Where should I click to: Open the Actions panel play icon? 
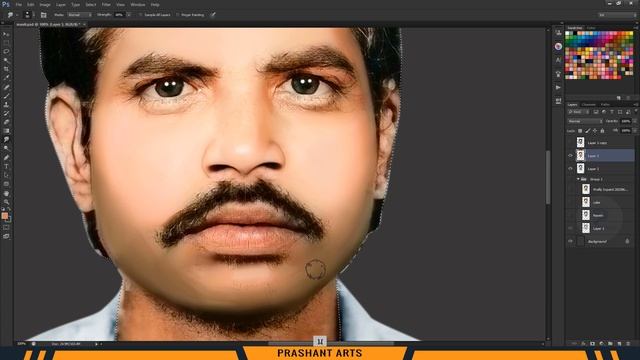[558, 87]
